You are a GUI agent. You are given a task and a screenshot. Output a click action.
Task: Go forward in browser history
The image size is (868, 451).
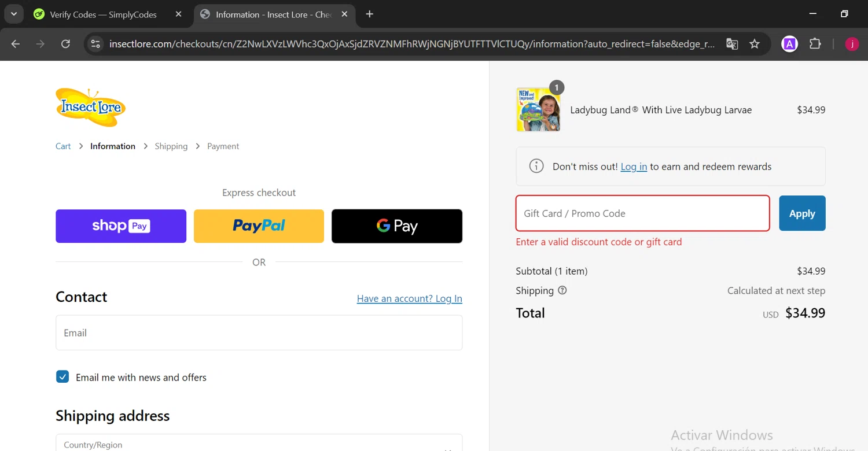point(40,44)
